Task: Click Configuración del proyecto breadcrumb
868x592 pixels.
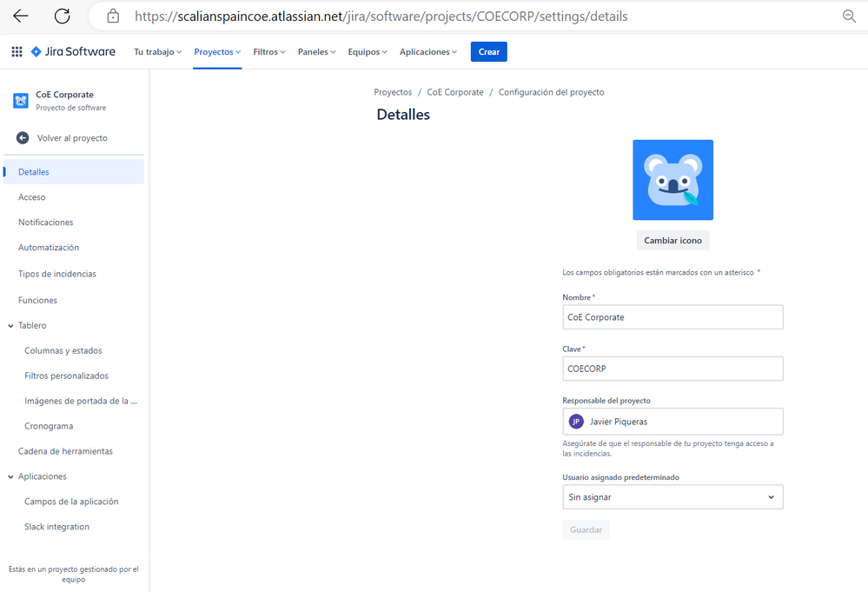Action: click(552, 92)
